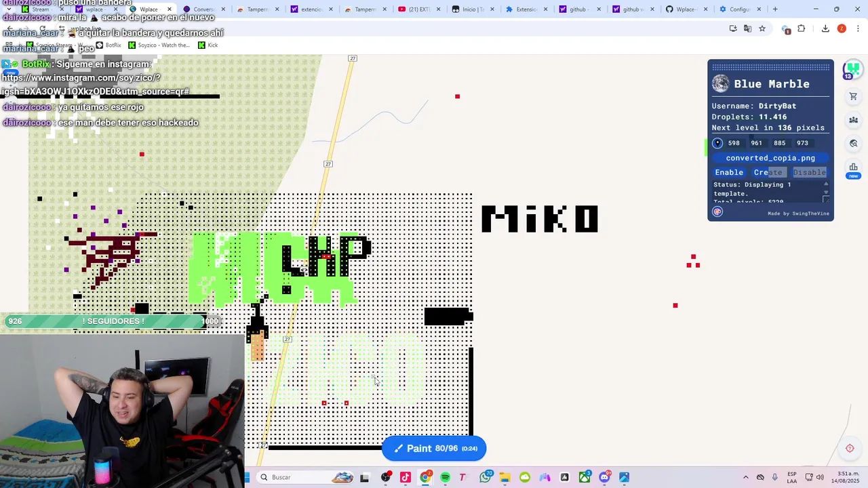Click the Blue Marble globe logo
Screen dimensions: 868x488
pos(721,83)
